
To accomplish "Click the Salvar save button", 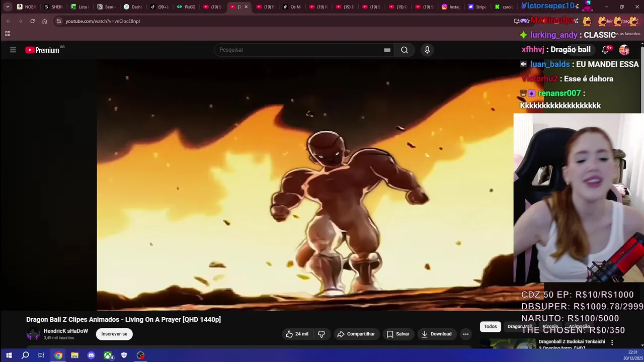I will coord(397,334).
